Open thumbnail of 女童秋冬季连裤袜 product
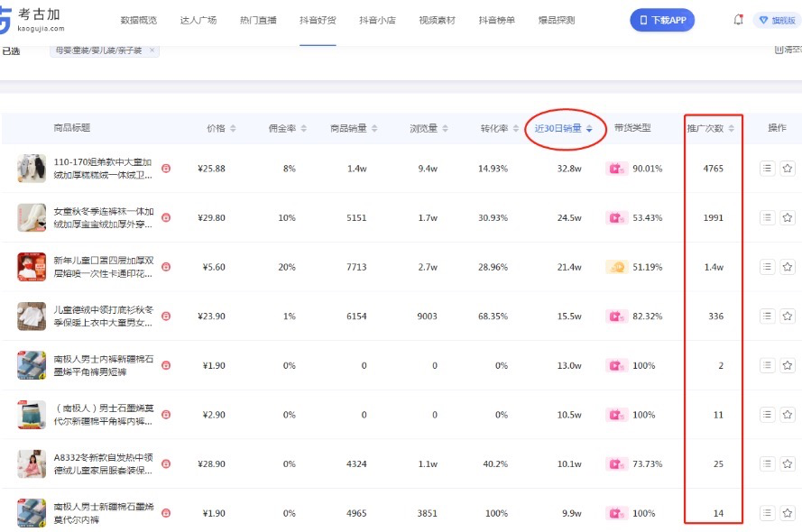This screenshot has width=802, height=532. 32,217
